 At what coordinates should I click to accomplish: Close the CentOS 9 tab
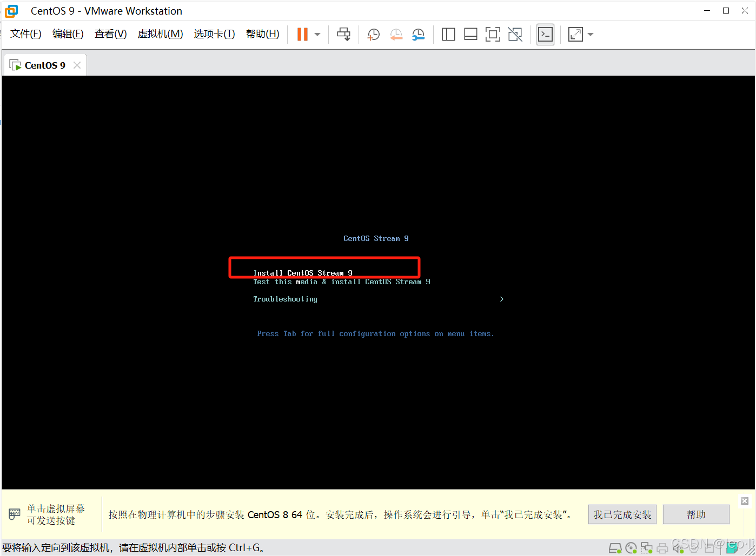77,65
